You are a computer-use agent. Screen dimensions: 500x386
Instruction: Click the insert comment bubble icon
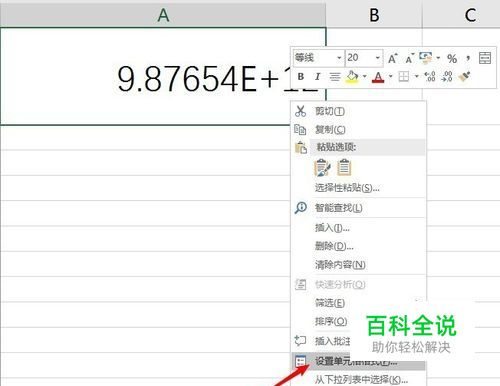tap(300, 341)
